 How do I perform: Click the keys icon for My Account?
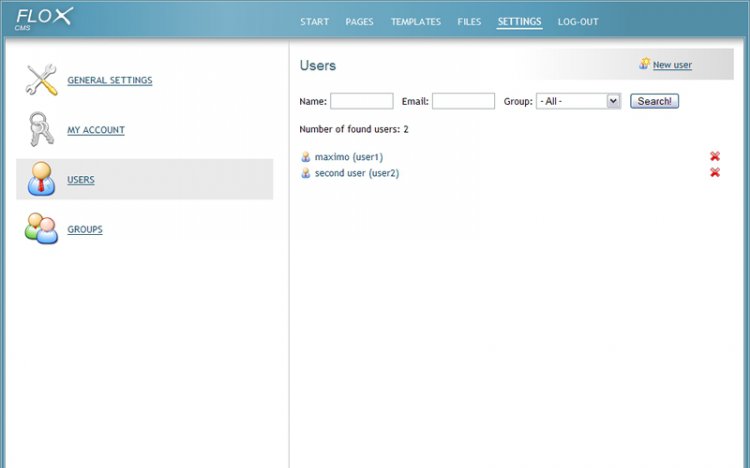point(41,130)
